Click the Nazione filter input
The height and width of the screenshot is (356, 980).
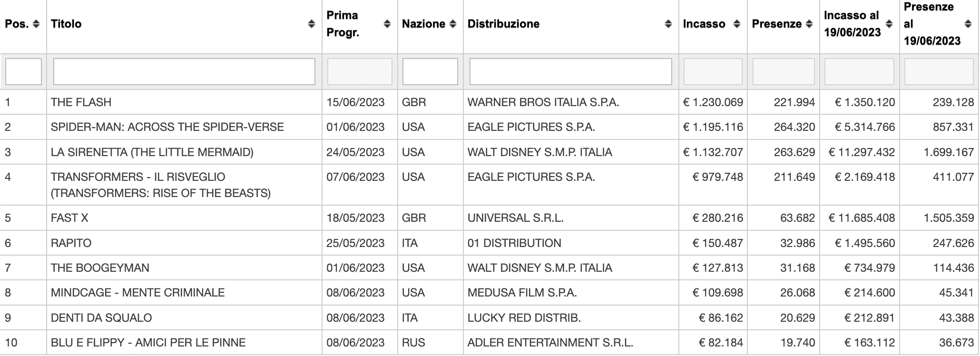coord(430,71)
